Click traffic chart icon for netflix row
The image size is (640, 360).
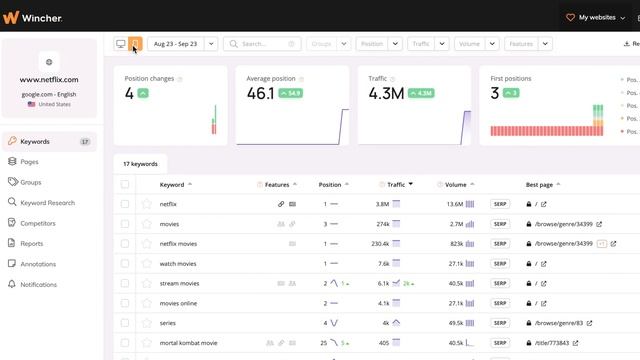[x=396, y=203]
